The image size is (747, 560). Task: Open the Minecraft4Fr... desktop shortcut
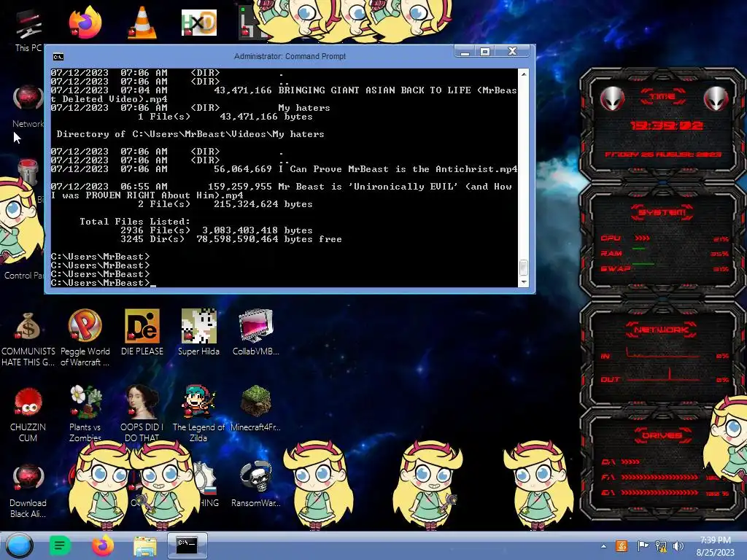pyautogui.click(x=256, y=408)
